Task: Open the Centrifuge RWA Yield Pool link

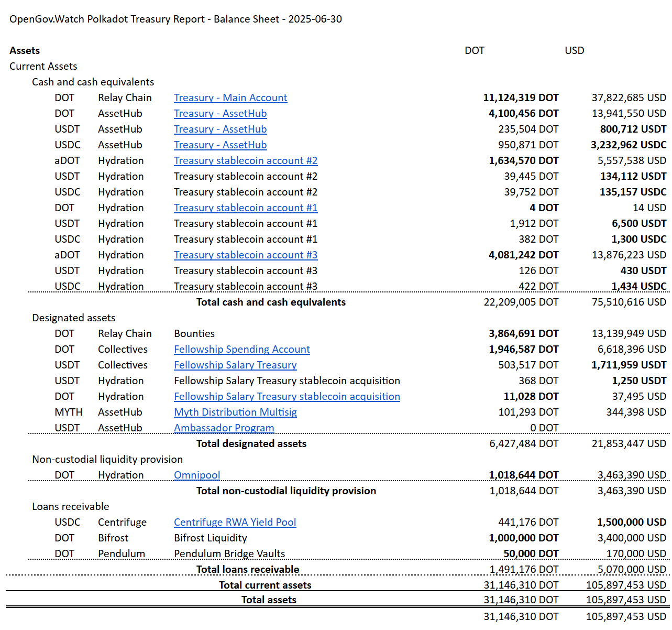Action: click(x=235, y=522)
